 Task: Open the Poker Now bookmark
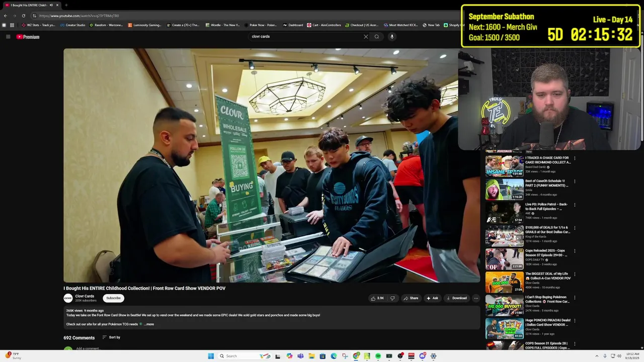(261, 25)
